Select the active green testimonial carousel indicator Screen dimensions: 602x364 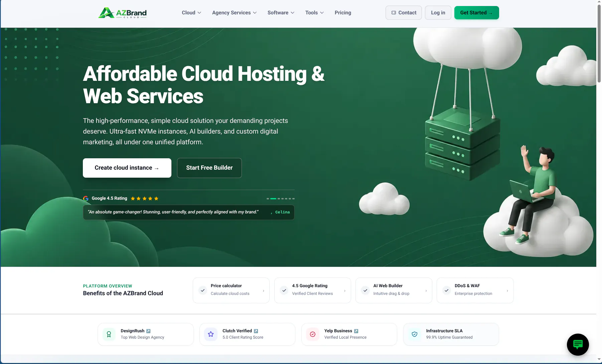click(x=273, y=199)
